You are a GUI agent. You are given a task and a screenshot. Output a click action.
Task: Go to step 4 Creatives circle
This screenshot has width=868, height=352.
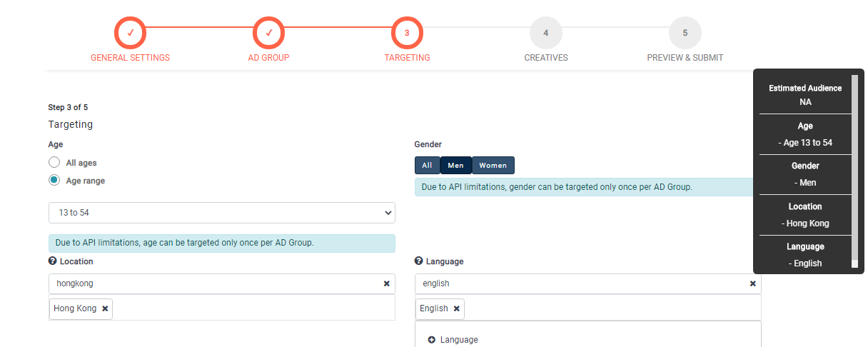(545, 33)
